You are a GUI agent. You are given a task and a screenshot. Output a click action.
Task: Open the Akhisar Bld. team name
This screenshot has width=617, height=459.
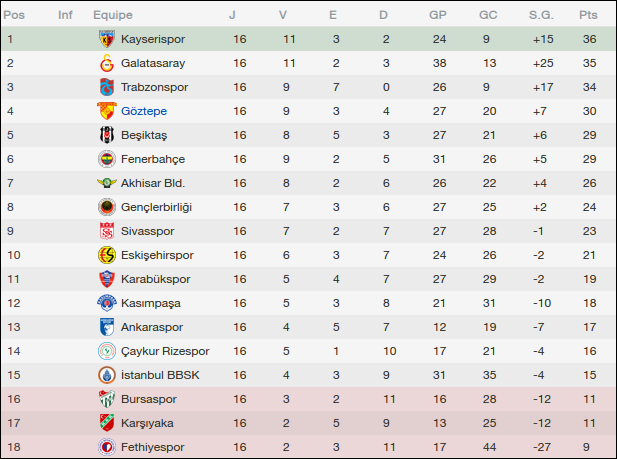pyautogui.click(x=153, y=183)
